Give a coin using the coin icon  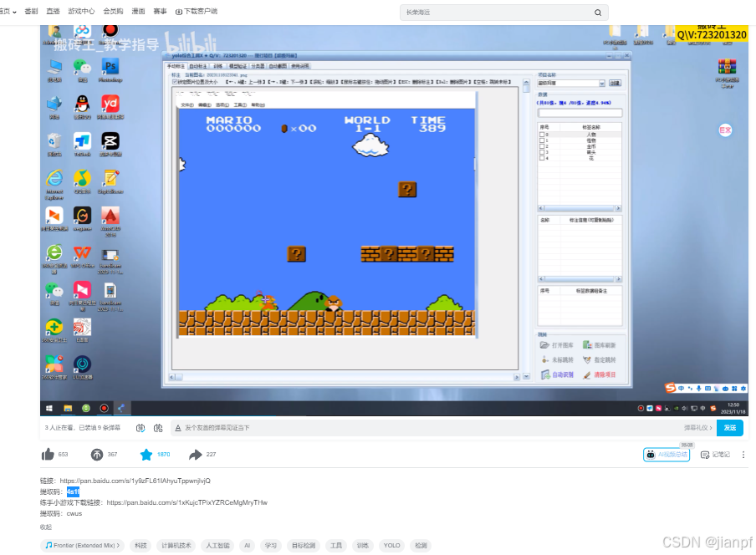[x=97, y=455]
